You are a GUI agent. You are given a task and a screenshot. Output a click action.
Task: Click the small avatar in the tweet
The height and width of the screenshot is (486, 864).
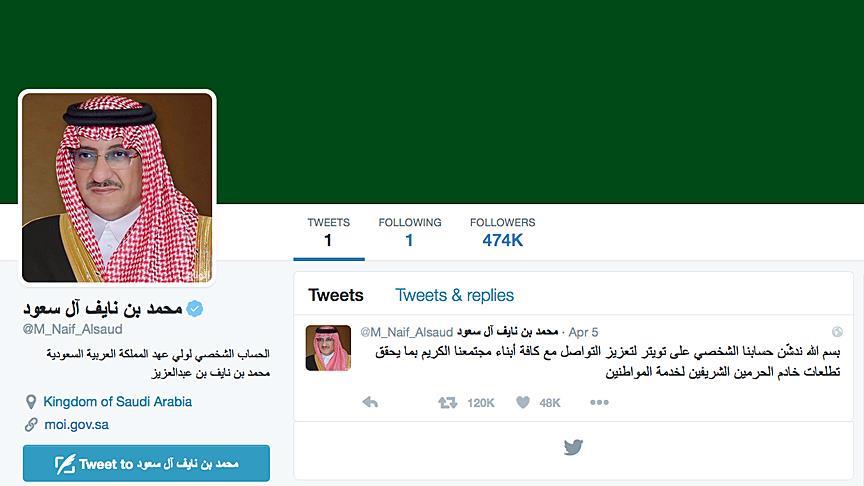328,348
